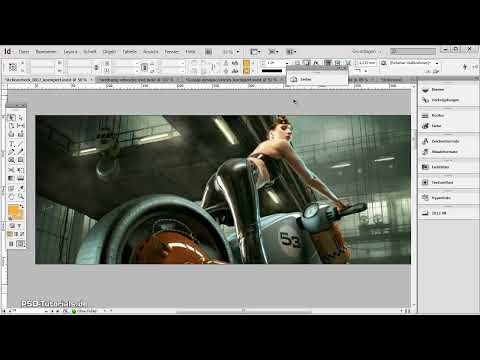Select the Gradient Feather tool

click(x=21, y=178)
